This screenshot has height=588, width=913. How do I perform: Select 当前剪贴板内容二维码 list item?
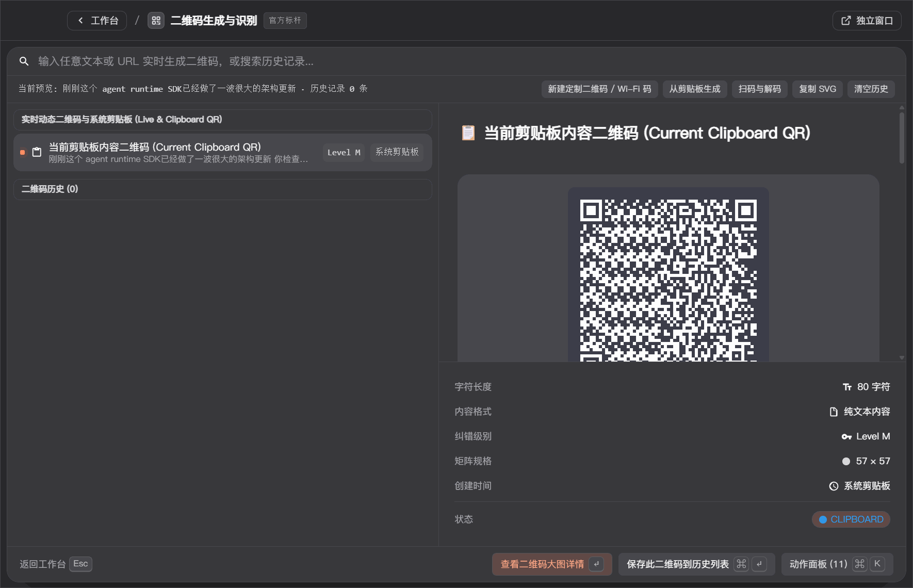(223, 152)
